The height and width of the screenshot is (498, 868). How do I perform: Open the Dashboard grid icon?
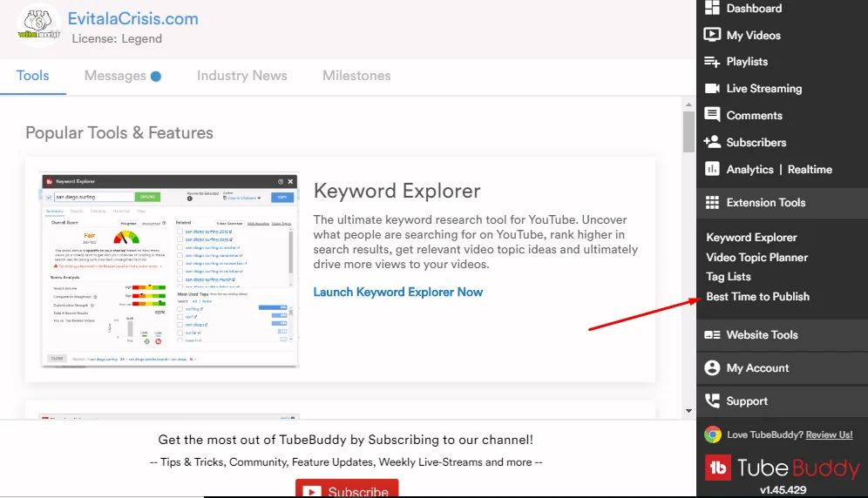coord(712,8)
